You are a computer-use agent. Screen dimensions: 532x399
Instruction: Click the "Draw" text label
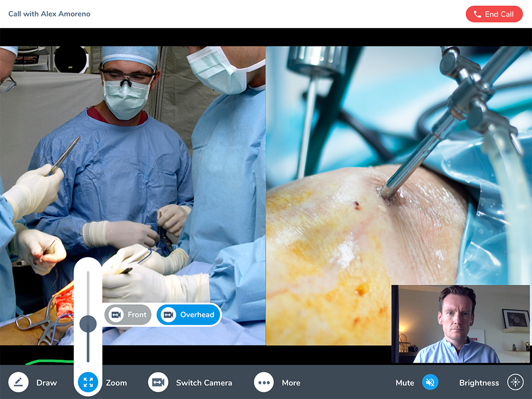[x=46, y=383]
